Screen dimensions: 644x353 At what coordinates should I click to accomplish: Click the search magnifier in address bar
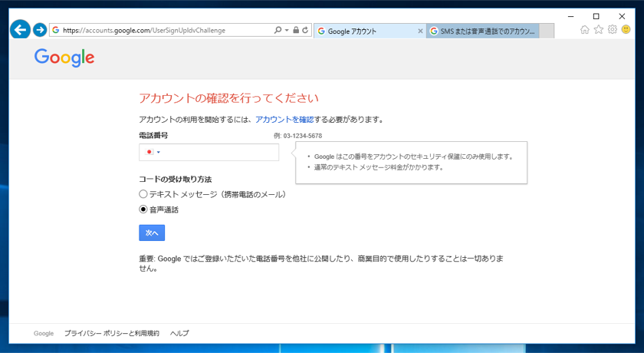[278, 30]
